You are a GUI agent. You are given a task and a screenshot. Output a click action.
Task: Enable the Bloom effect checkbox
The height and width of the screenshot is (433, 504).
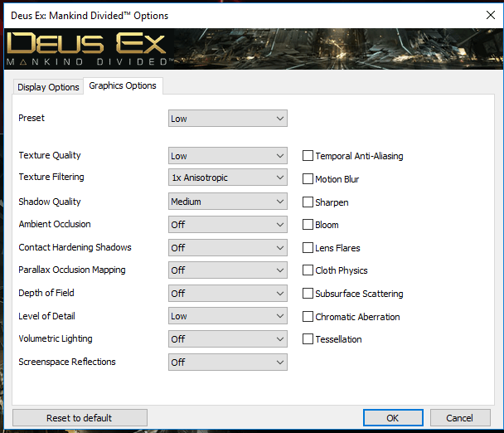308,225
